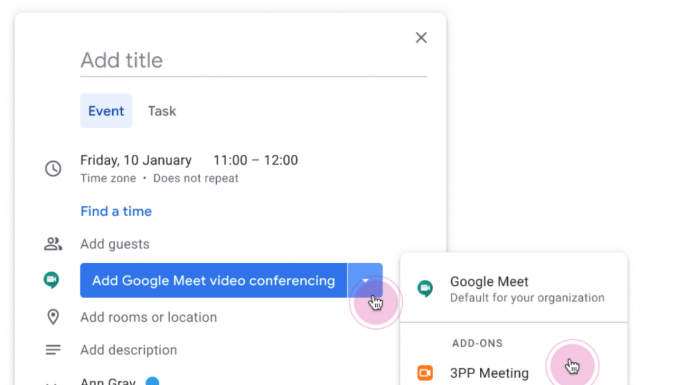Close the event creation dialog
Viewport: 696px width, 385px height.
421,38
